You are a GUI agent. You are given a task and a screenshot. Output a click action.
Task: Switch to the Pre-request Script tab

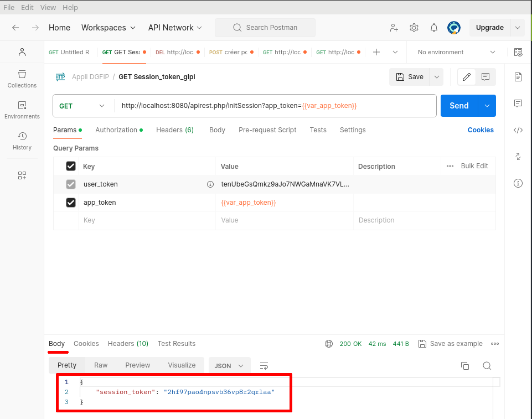click(x=267, y=130)
